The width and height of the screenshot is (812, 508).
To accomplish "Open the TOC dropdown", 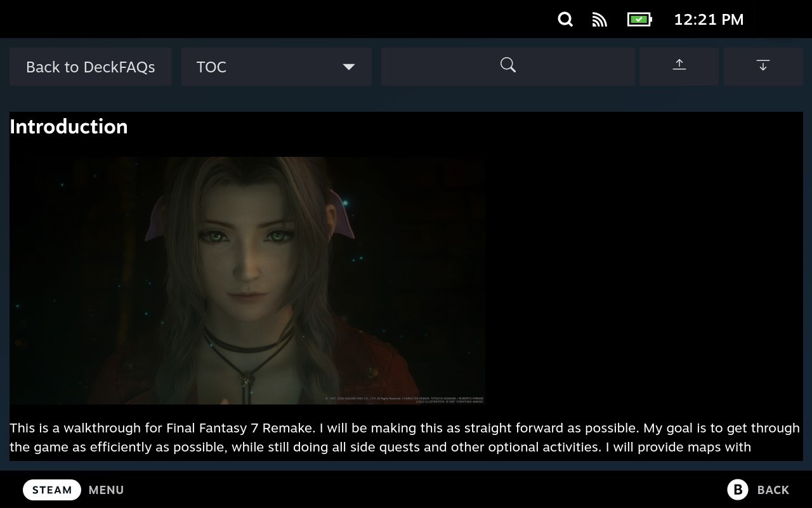I will click(x=277, y=67).
